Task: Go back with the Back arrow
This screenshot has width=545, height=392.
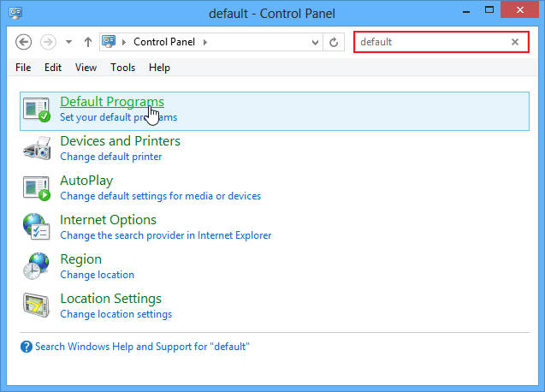Action: tap(24, 42)
